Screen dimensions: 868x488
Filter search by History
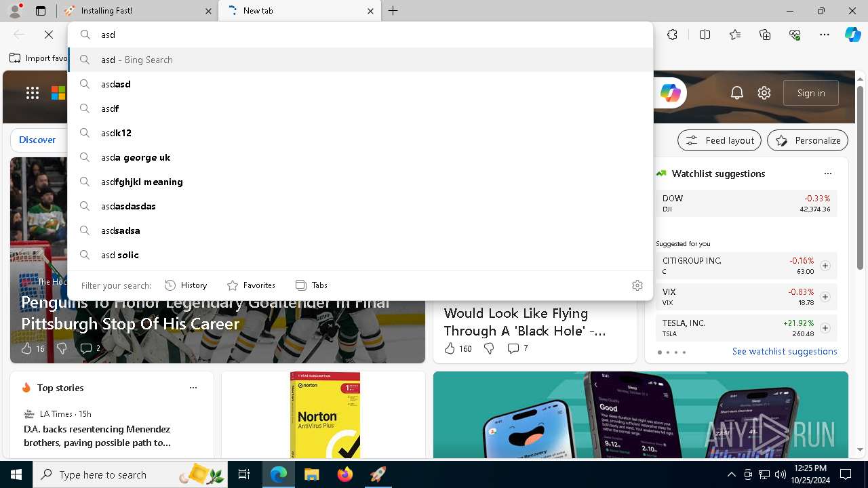click(186, 285)
